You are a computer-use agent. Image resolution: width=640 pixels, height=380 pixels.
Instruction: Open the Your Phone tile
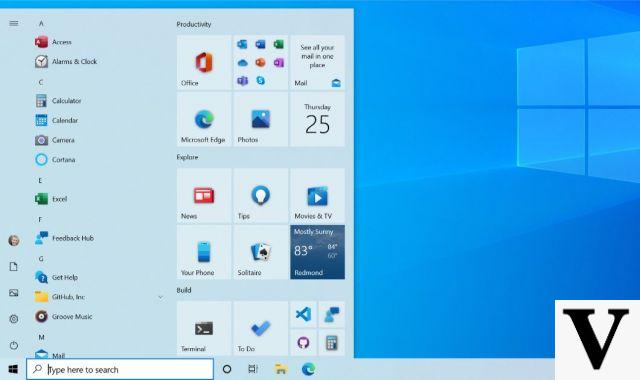coord(204,252)
